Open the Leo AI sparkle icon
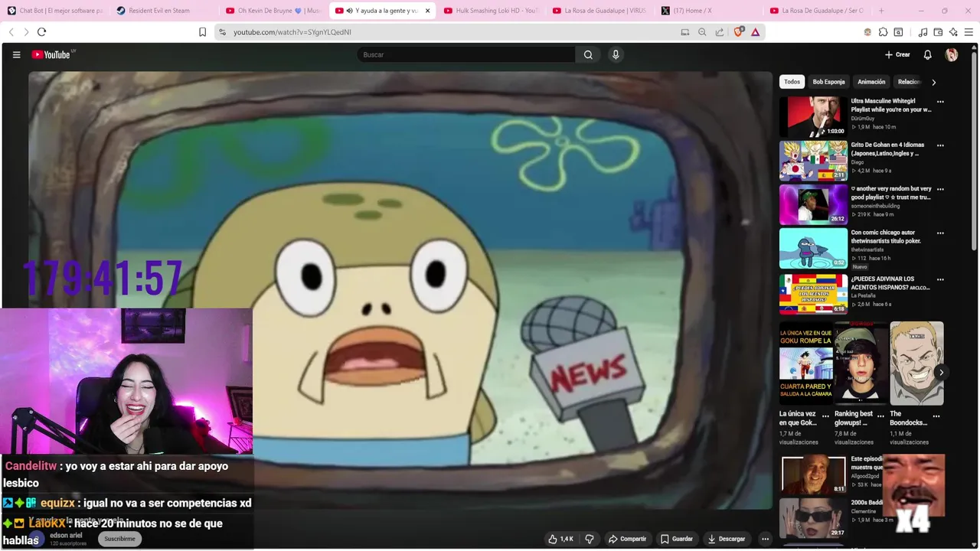 point(953,32)
